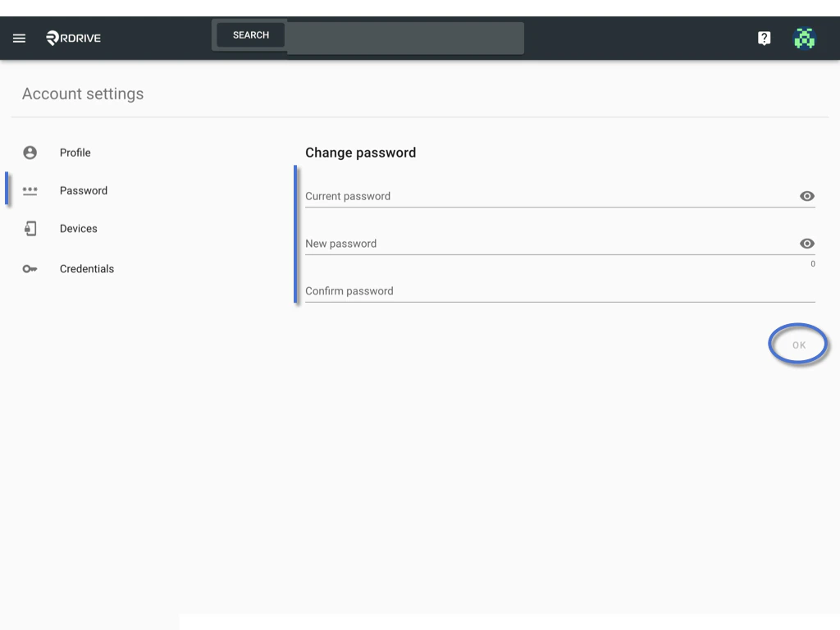
Task: Click the Password dots icon in sidebar
Action: pyautogui.click(x=30, y=190)
